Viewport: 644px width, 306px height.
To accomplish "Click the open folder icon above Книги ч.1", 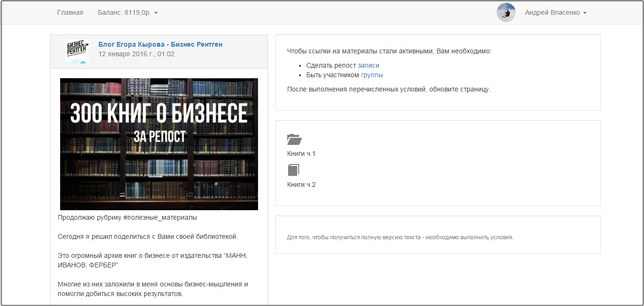I will (294, 139).
